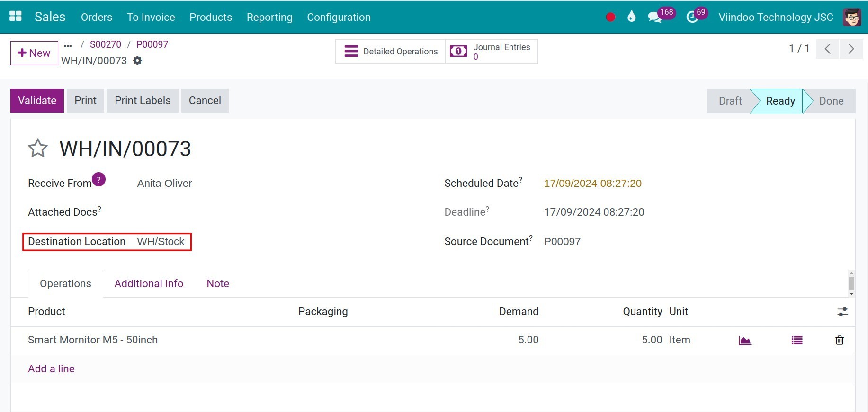Open forecast chart icon for Smart Mornitor

coord(745,340)
